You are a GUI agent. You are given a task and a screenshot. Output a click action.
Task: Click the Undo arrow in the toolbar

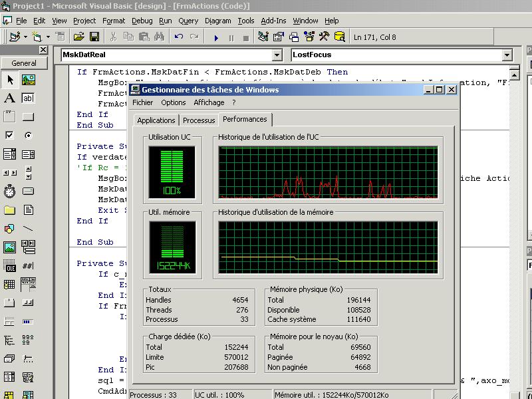click(178, 37)
